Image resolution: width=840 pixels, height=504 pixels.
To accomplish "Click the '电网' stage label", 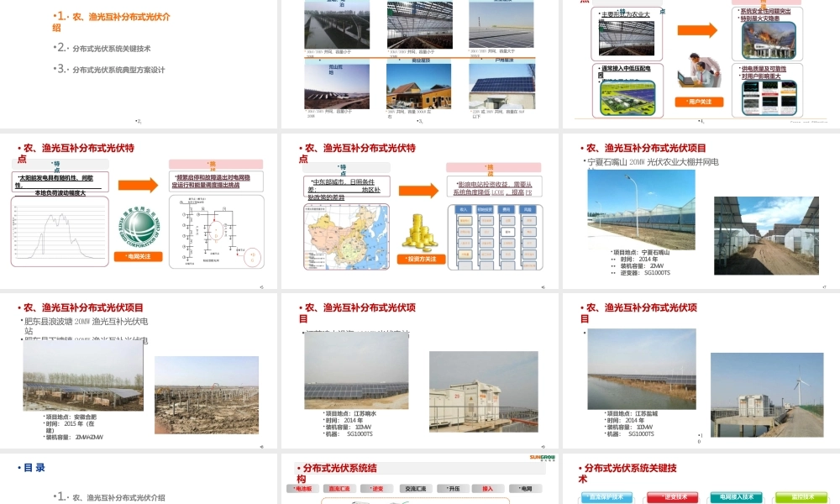I will click(x=526, y=489).
